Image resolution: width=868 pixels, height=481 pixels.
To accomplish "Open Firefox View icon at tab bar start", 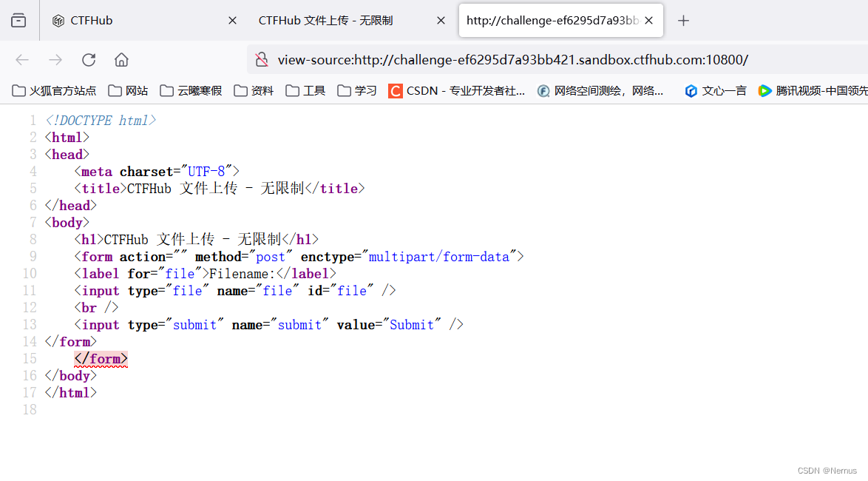I will [18, 21].
